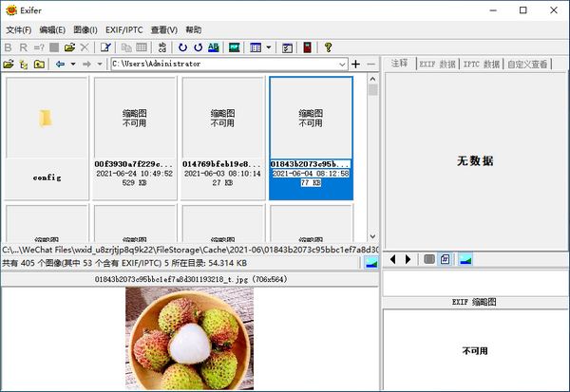Viewport: 570px width, 392px height.
Task: Select the 00f3930a7f229c thumbnail
Action: [135, 138]
